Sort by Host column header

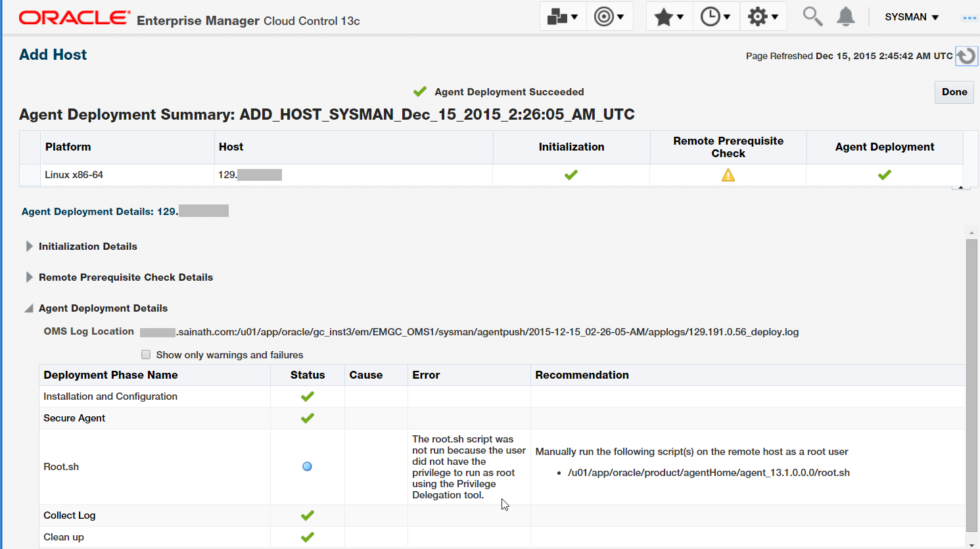(354, 147)
